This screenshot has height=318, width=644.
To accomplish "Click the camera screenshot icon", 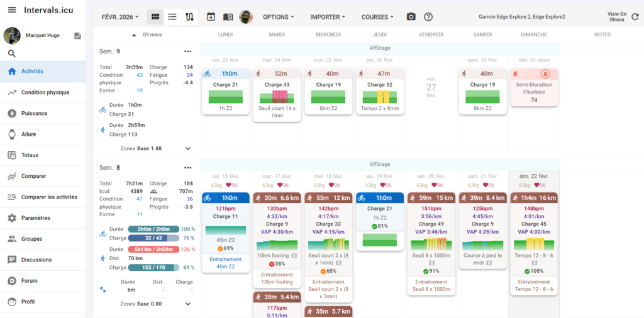I will tap(411, 17).
